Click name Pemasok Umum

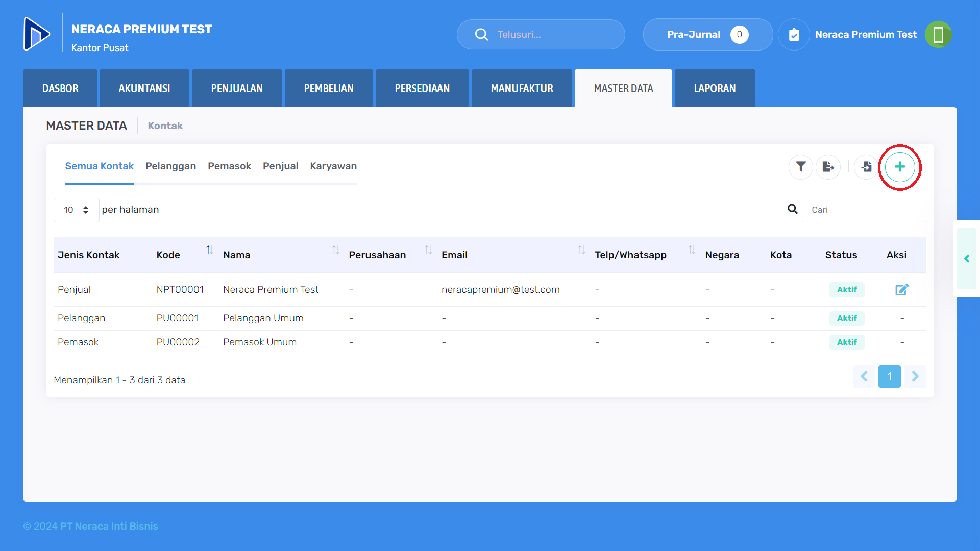coord(260,342)
